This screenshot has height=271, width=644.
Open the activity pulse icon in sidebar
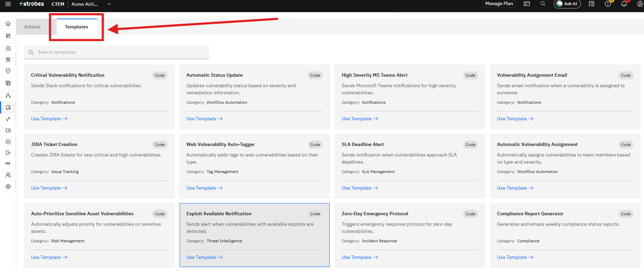[x=8, y=119]
